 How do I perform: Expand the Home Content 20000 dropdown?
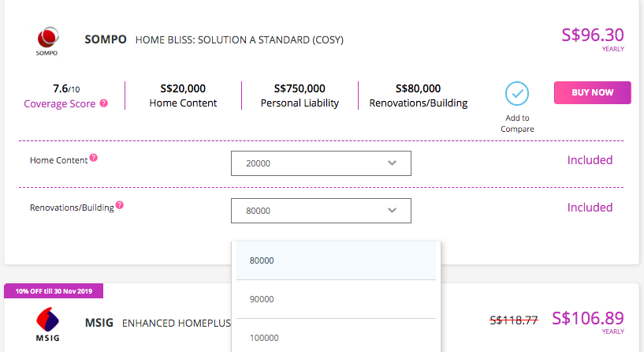pyautogui.click(x=321, y=163)
